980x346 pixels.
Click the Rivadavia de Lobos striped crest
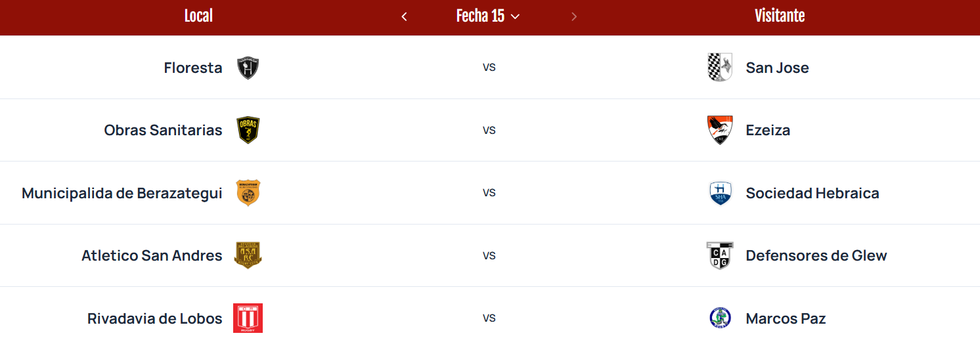pyautogui.click(x=248, y=318)
